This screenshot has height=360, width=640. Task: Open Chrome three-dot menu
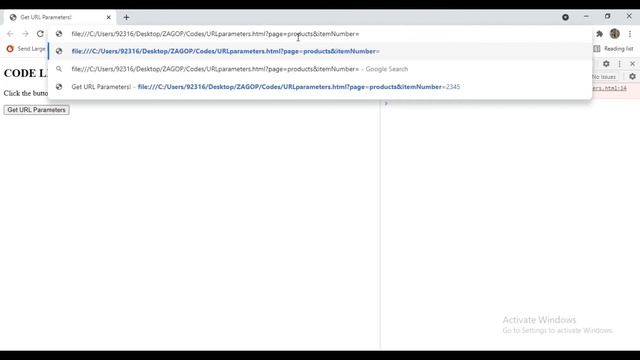[x=630, y=34]
